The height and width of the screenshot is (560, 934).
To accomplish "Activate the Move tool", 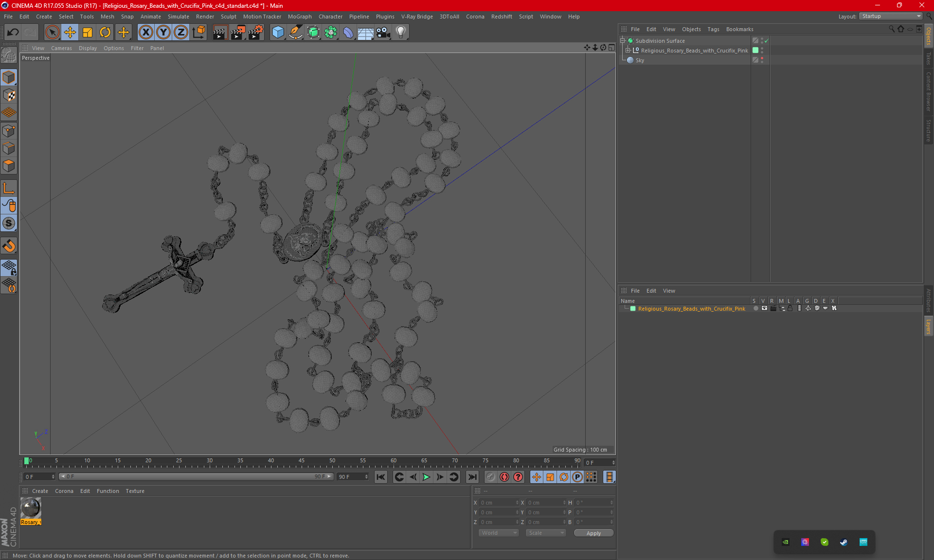I will pos(70,33).
